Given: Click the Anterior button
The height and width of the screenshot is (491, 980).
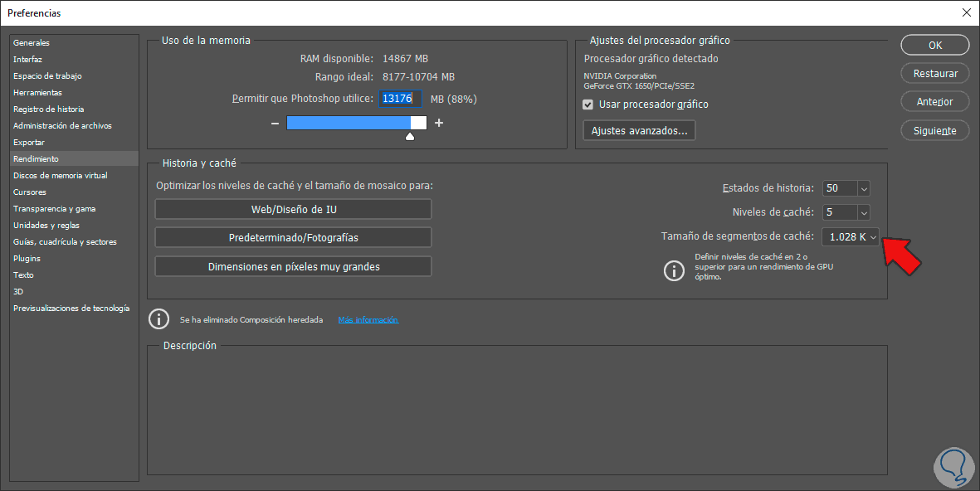Looking at the screenshot, I should (935, 102).
